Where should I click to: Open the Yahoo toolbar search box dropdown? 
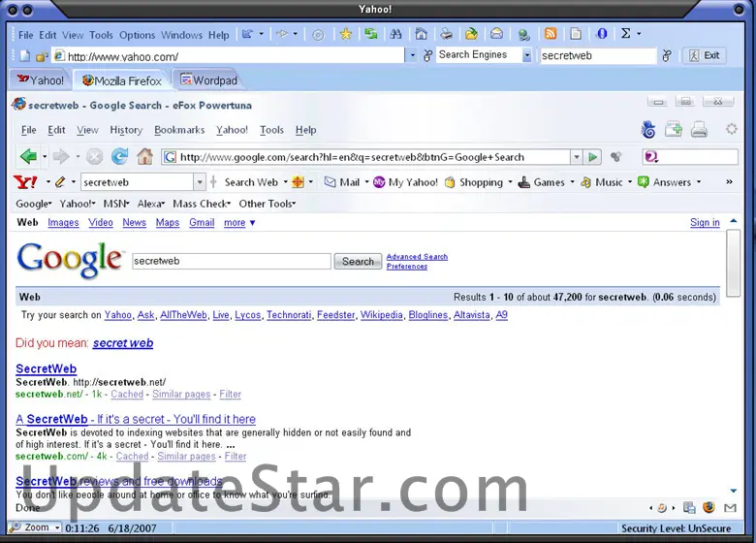tap(200, 182)
